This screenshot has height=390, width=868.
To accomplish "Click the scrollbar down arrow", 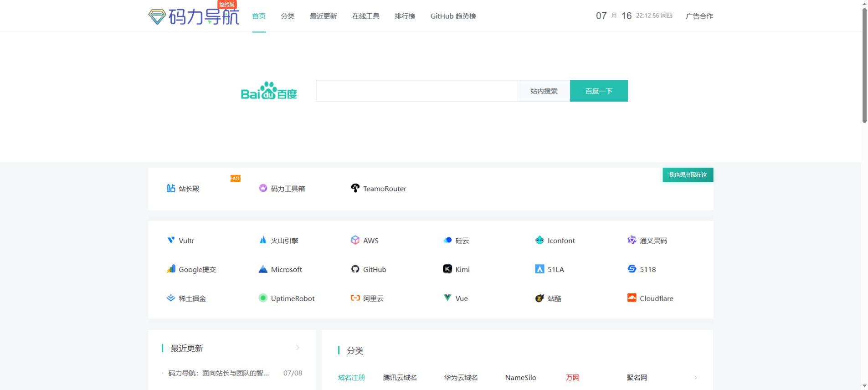I will click(864, 386).
